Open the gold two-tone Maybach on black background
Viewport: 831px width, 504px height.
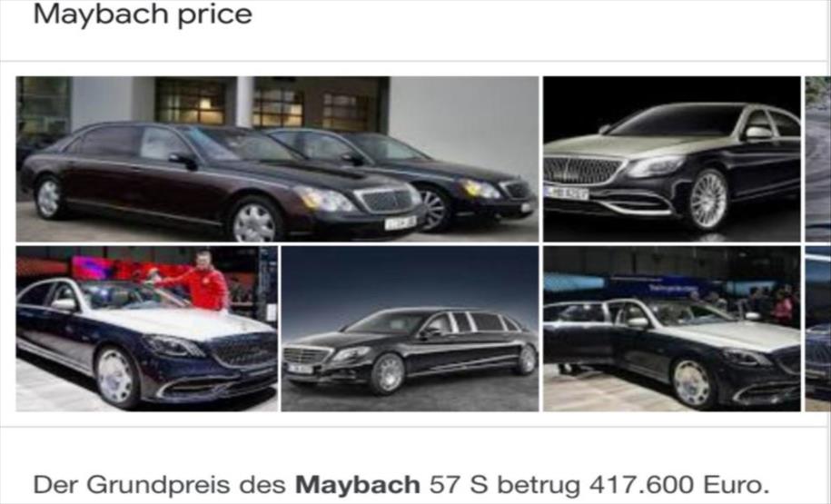coord(672,159)
